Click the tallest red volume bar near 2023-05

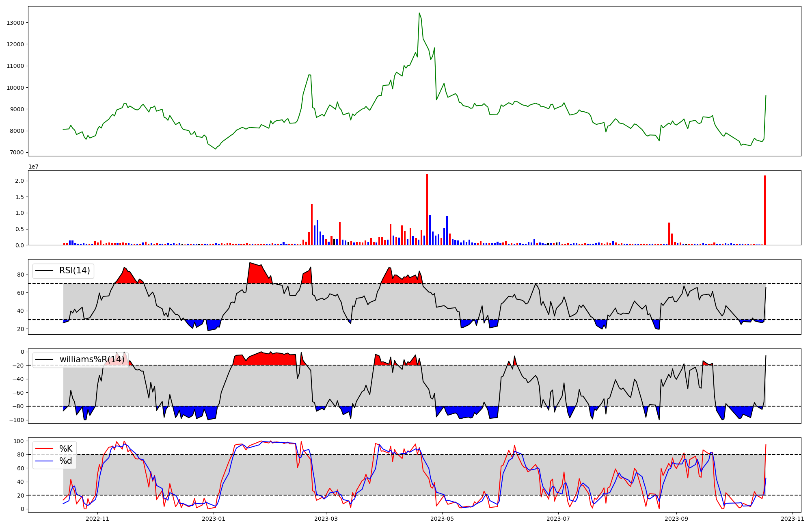click(x=427, y=209)
